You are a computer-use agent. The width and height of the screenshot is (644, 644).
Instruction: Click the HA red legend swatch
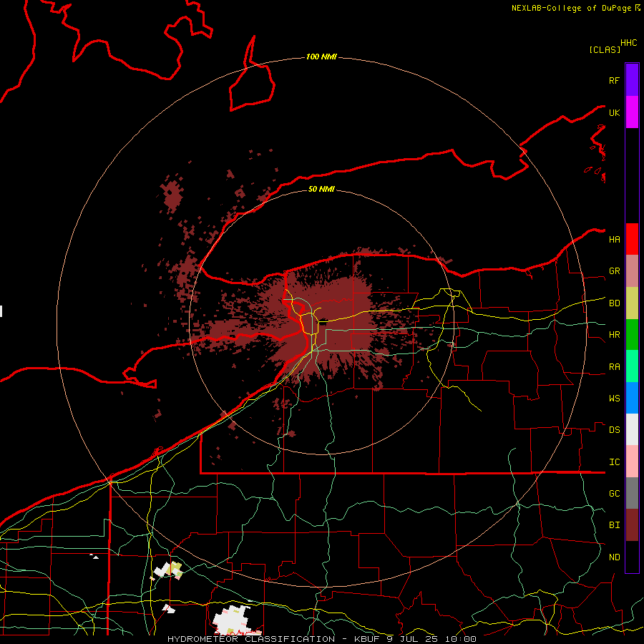pos(632,239)
